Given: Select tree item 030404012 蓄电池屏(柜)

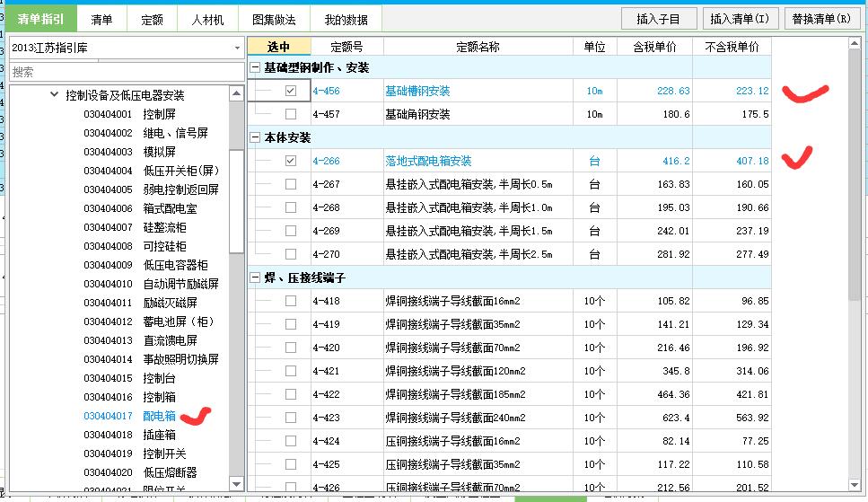Looking at the screenshot, I should [148, 321].
